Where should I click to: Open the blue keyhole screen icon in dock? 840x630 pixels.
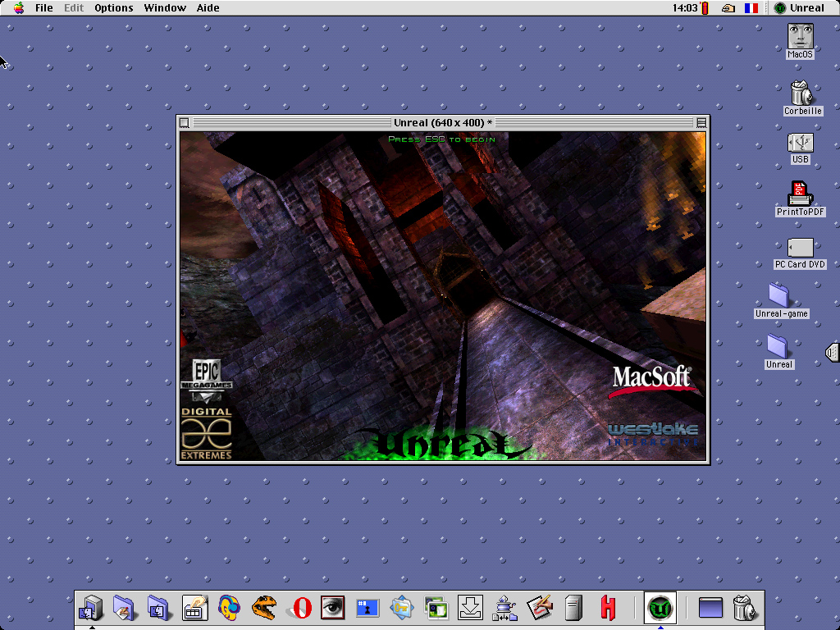coord(367,608)
